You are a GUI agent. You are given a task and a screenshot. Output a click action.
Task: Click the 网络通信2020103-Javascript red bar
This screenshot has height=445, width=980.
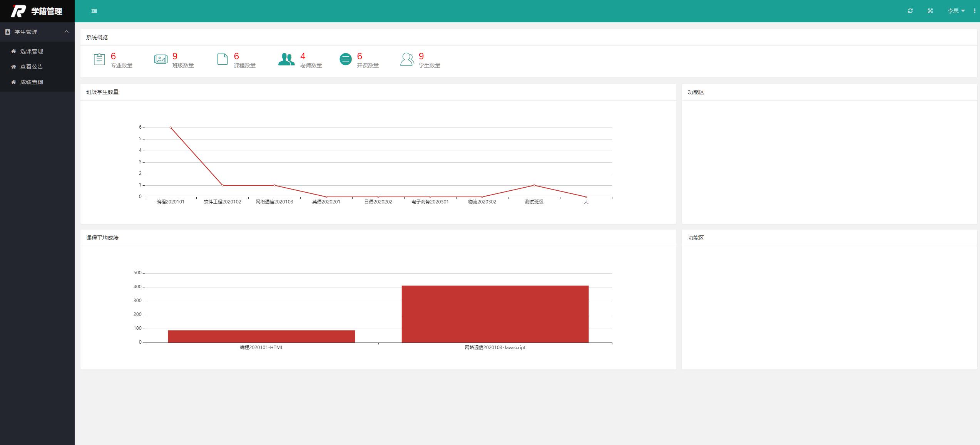[x=495, y=314]
